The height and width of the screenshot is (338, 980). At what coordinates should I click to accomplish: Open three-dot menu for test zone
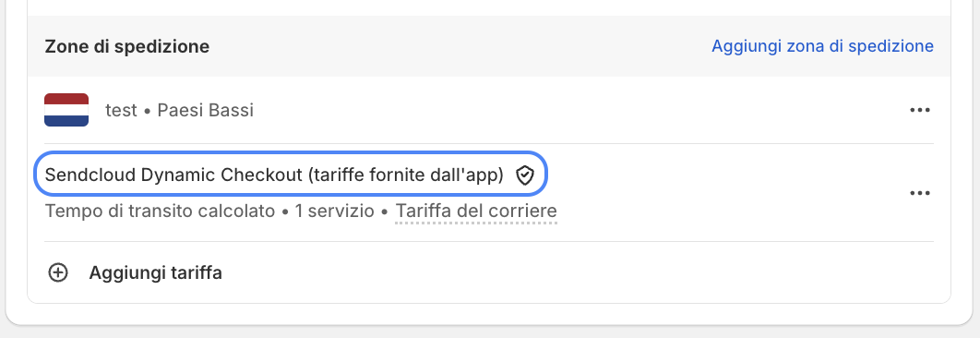[x=920, y=110]
